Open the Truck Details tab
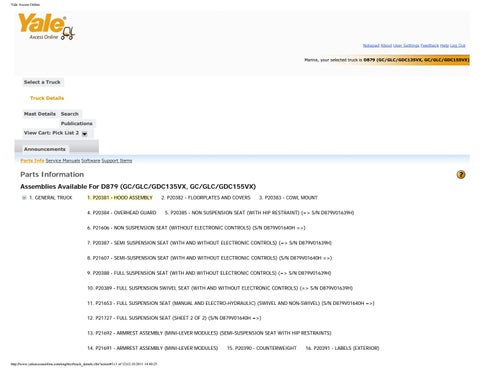This screenshot has width=480, height=371. click(x=47, y=98)
